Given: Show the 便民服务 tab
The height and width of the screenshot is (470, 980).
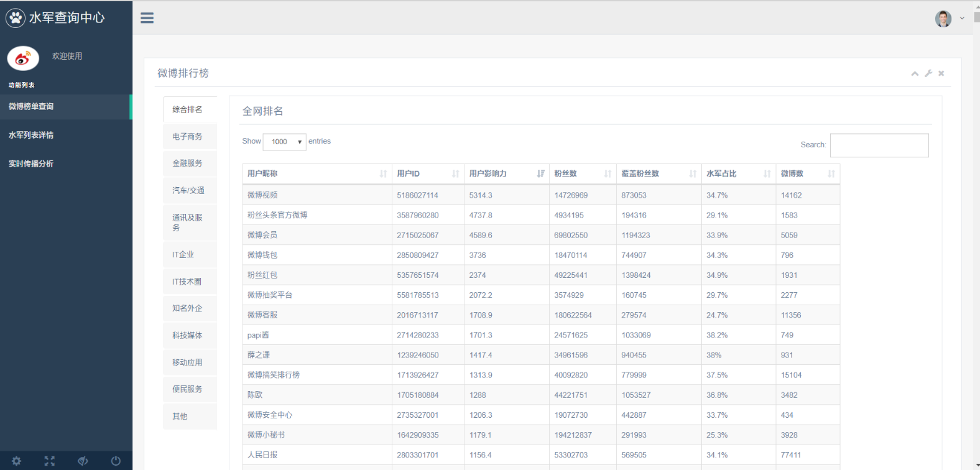Looking at the screenshot, I should [x=190, y=389].
